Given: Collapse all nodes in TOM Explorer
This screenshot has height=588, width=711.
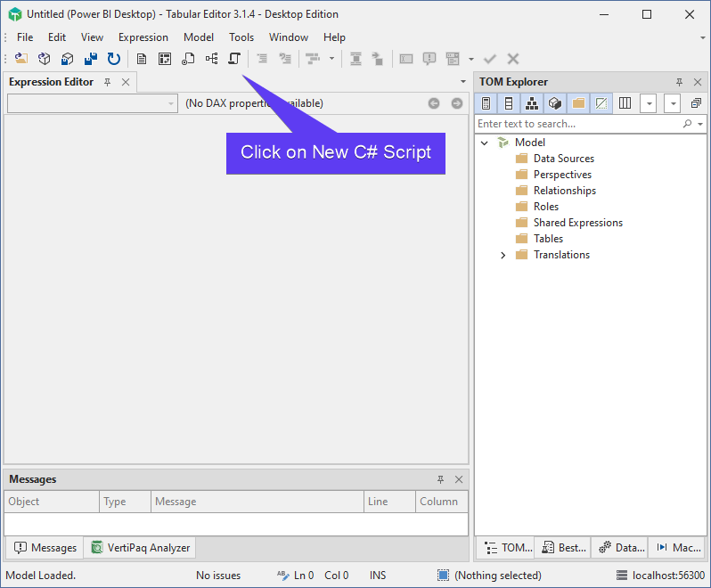Looking at the screenshot, I should (x=696, y=103).
